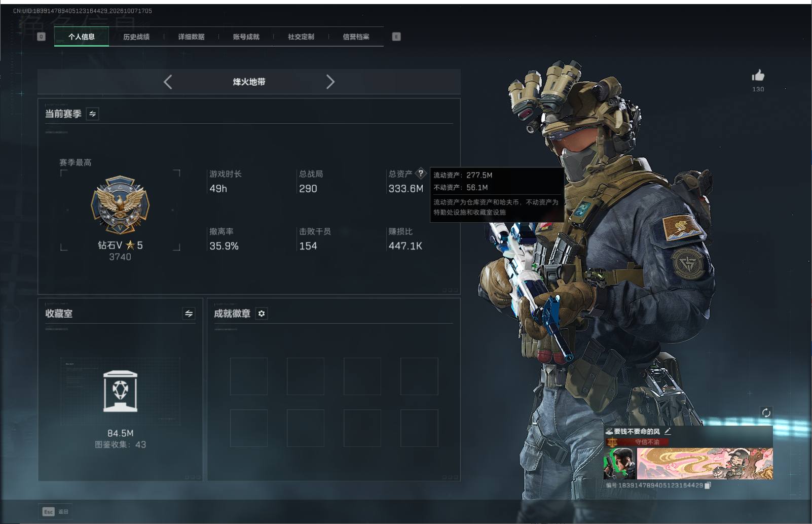The image size is (812, 524).
Task: Open the 详细数据 tab
Action: 191,37
